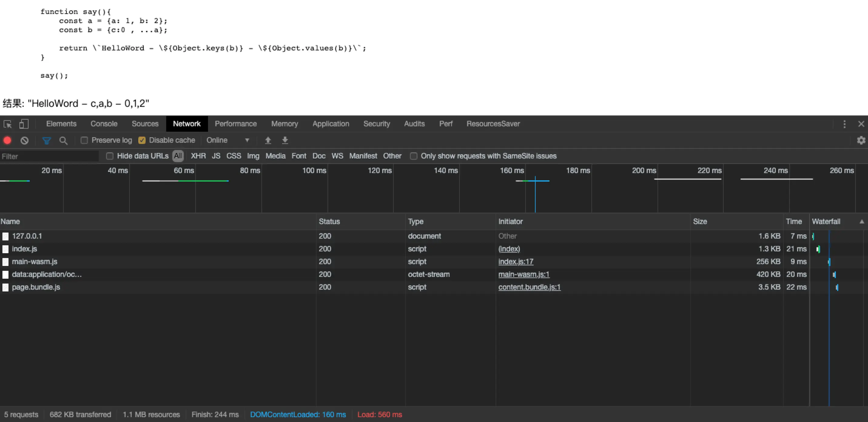Select the inspect element cursor tool
Screen dimensions: 868x422
point(7,124)
